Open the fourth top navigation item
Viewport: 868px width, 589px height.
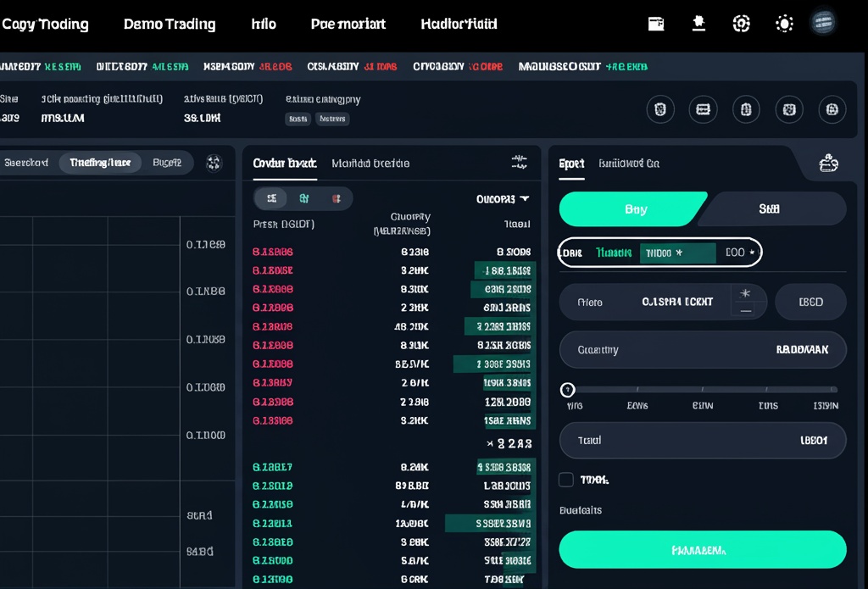[348, 24]
